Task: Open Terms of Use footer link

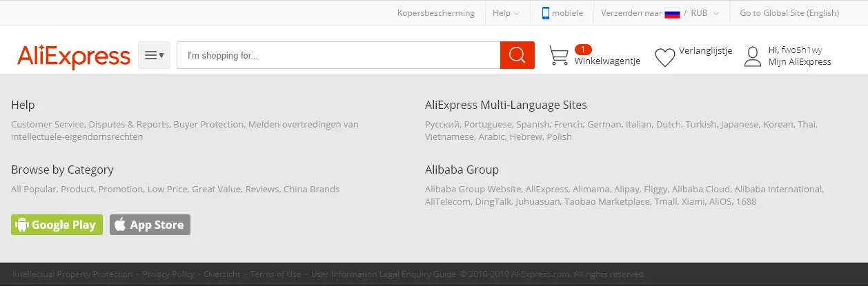Action: click(x=276, y=274)
